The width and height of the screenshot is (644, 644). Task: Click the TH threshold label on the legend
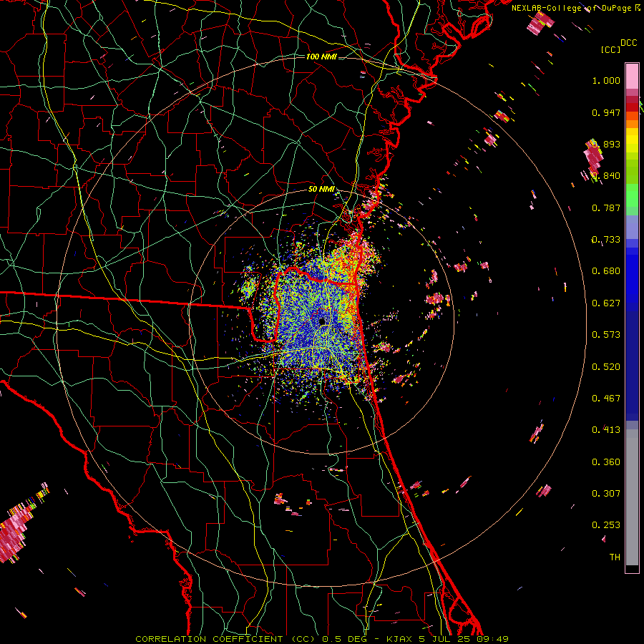point(615,557)
